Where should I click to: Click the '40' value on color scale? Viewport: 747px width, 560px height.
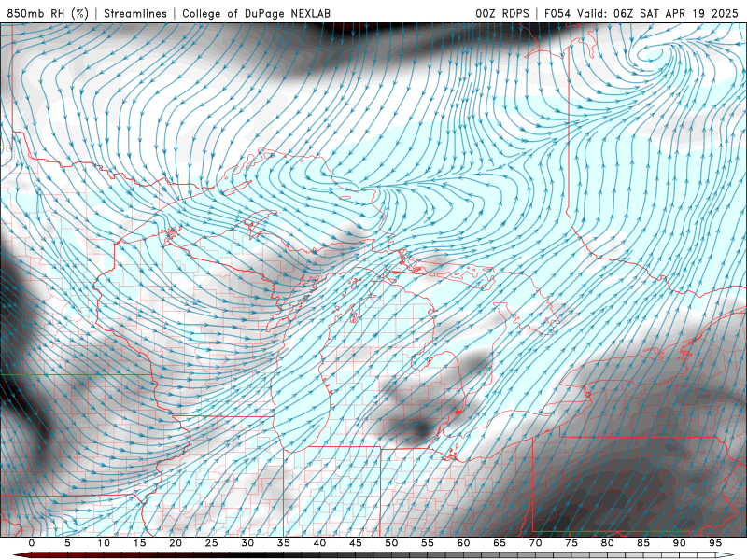[x=319, y=543]
